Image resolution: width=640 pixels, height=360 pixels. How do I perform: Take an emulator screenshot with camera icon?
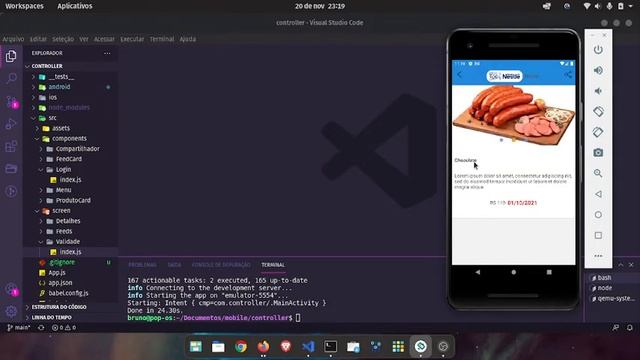[x=598, y=153]
